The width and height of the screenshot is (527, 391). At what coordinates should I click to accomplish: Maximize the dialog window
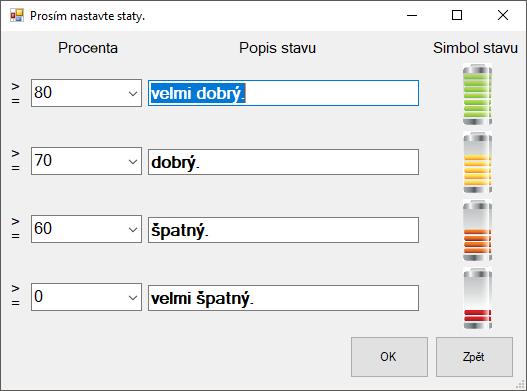click(457, 15)
